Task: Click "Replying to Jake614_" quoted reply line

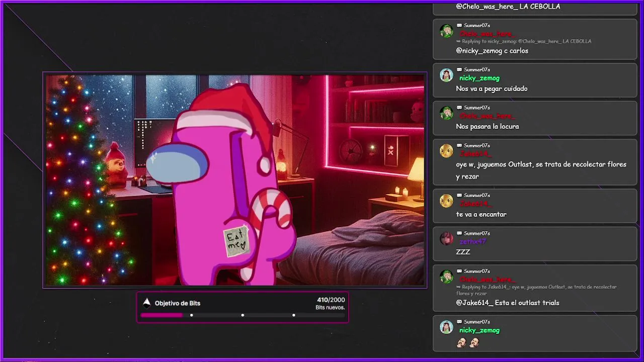Action: [x=536, y=290]
